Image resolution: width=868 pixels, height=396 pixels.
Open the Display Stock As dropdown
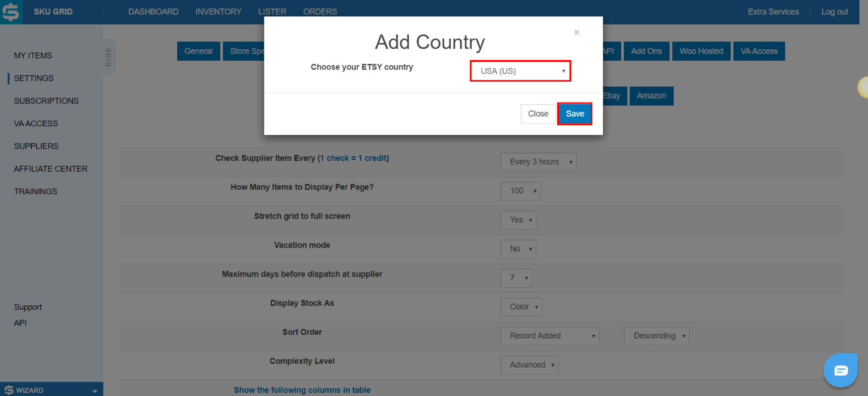point(521,307)
